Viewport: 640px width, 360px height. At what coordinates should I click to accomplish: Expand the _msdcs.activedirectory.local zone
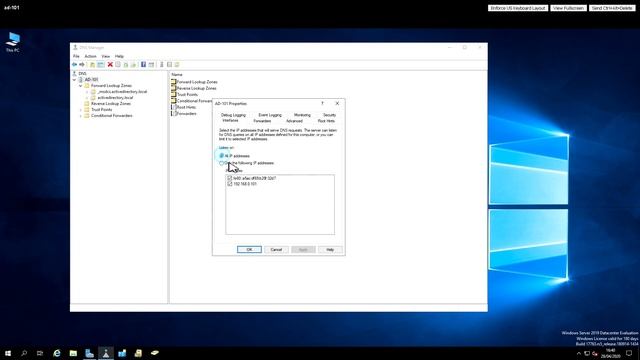click(x=87, y=92)
